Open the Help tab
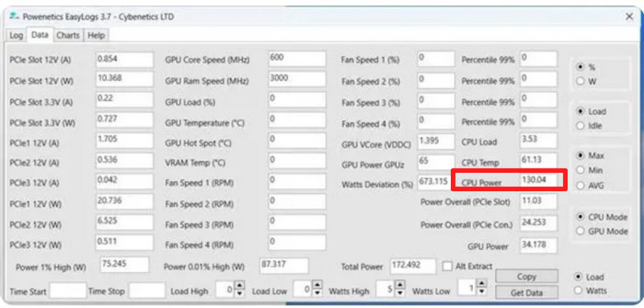The image size is (644, 308). 96,36
